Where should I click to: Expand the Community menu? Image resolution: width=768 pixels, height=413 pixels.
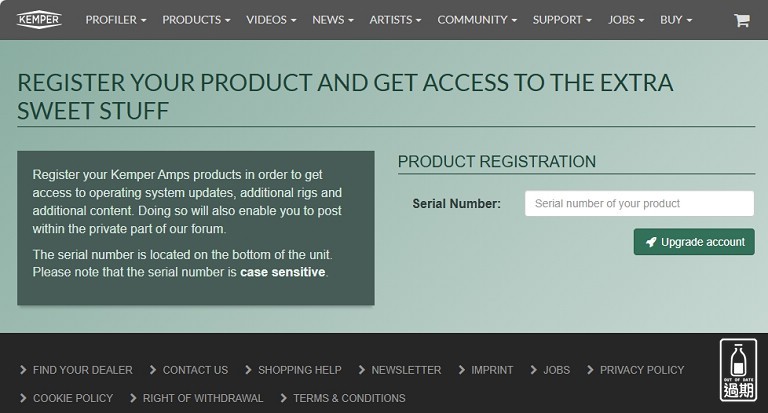(x=477, y=20)
